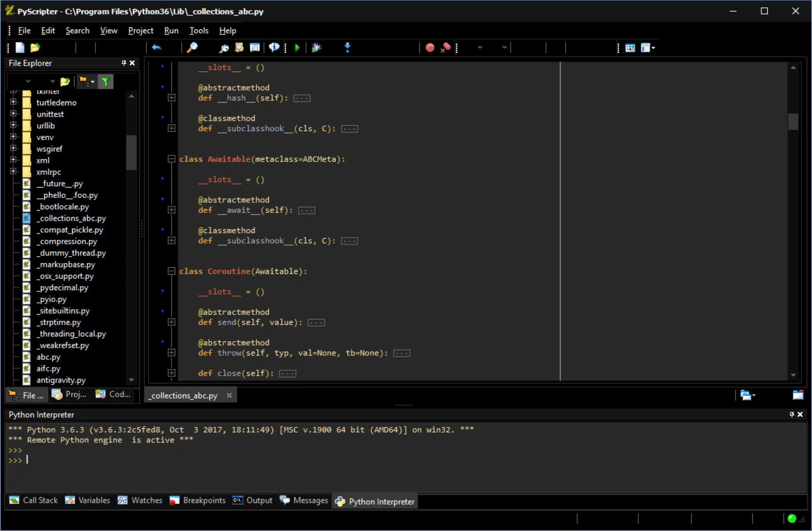This screenshot has height=531, width=812.
Task: Collapse the Coroutine class definition block
Action: tap(171, 271)
